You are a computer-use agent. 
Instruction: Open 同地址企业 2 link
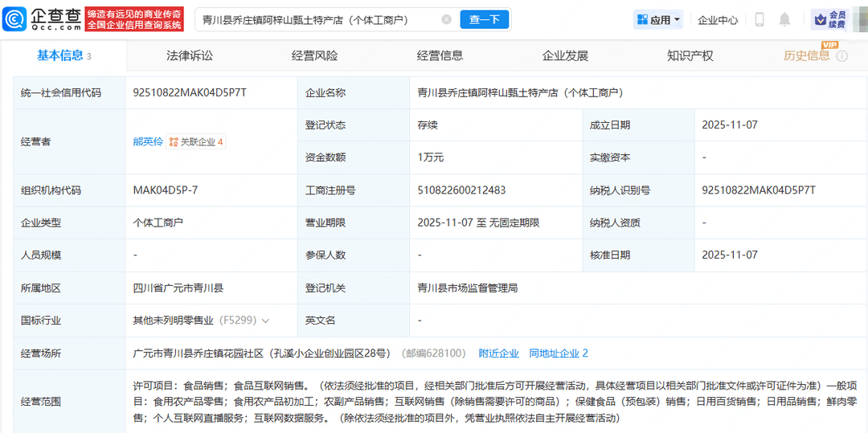(x=559, y=353)
